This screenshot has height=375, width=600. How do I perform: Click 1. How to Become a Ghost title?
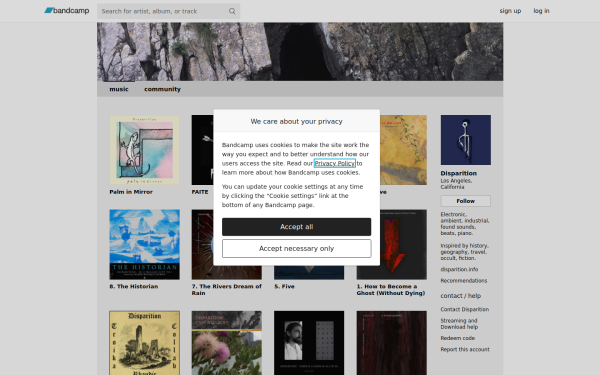[x=391, y=290]
